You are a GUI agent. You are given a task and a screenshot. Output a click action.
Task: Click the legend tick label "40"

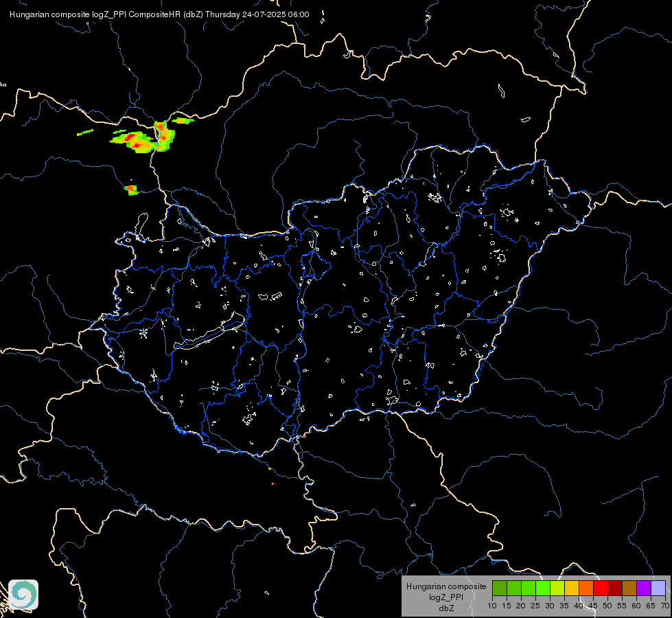pos(579,606)
